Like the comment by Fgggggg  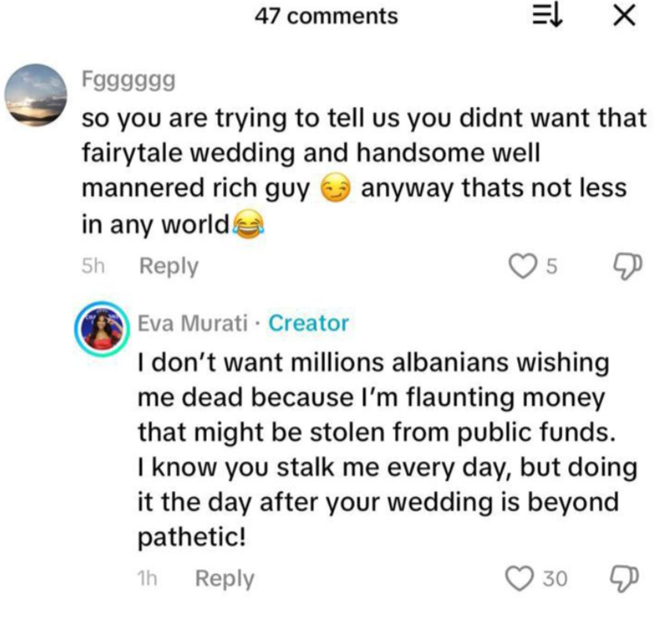(521, 267)
